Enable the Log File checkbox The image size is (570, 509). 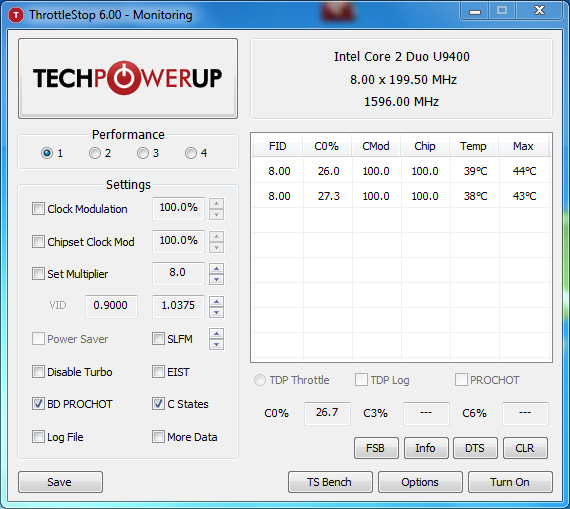(38, 436)
